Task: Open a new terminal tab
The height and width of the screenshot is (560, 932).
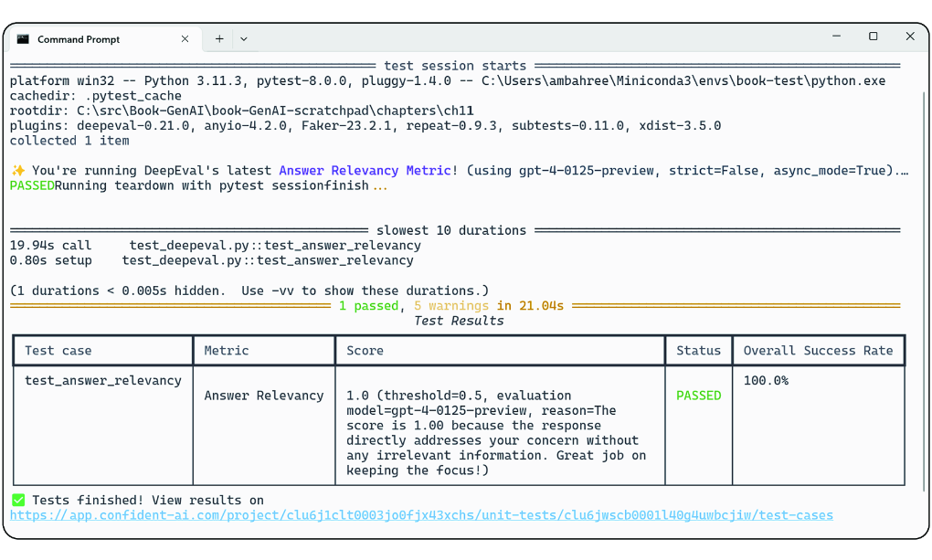Action: pos(219,39)
